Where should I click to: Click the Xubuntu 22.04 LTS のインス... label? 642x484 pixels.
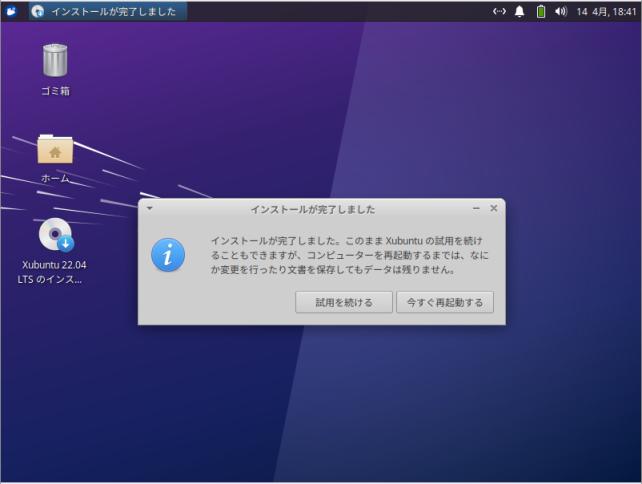52,272
